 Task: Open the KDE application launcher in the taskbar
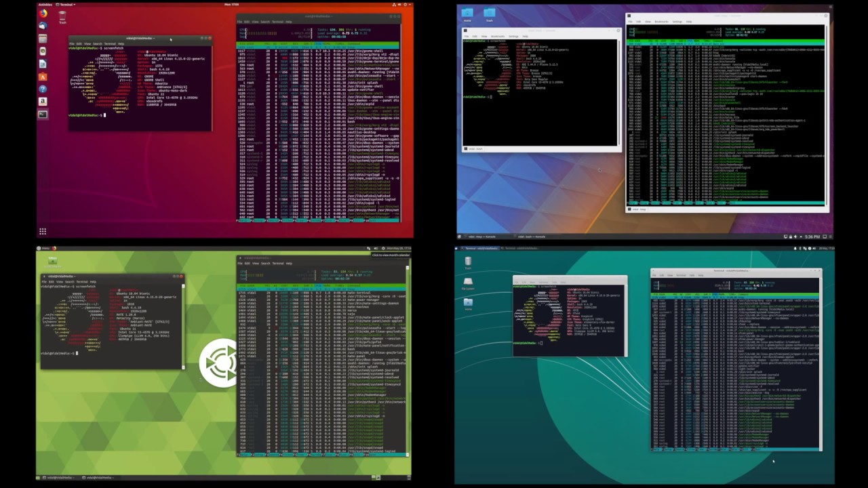[x=459, y=237]
